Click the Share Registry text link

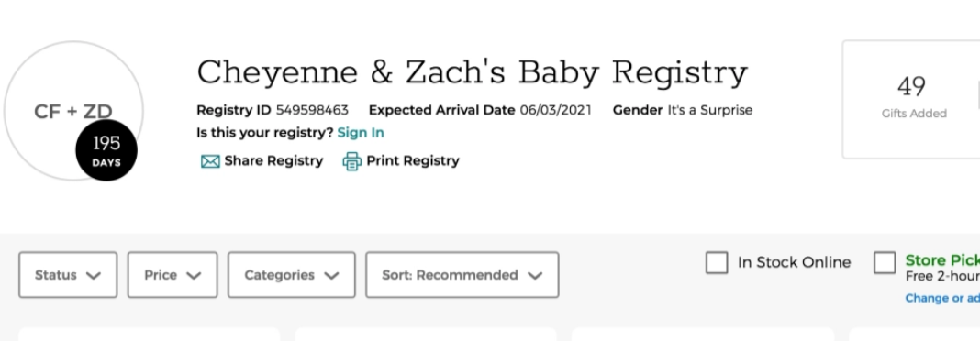(x=273, y=161)
